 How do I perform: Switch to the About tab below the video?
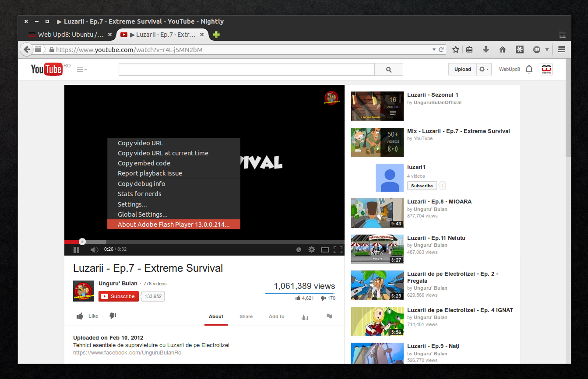click(x=216, y=316)
